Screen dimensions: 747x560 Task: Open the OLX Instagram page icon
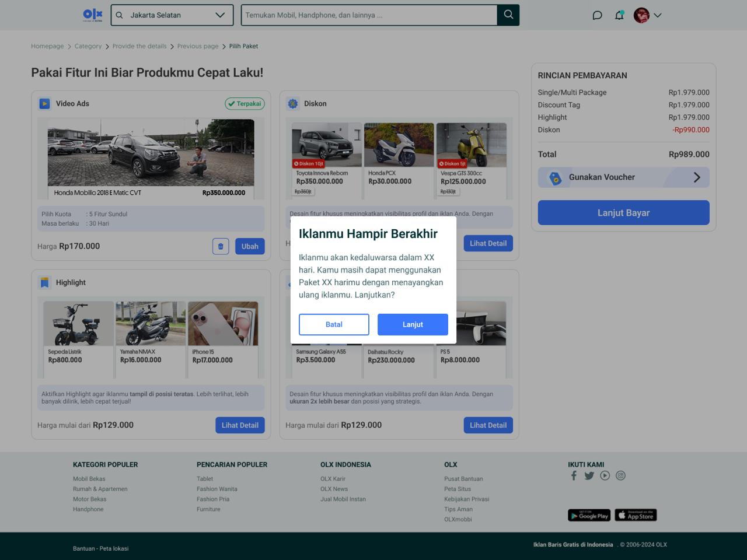(x=621, y=475)
